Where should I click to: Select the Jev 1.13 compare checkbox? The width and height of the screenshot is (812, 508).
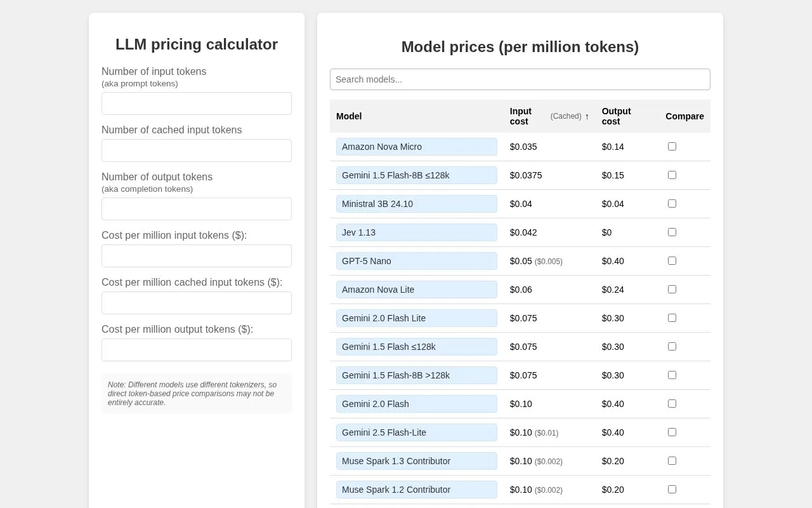[672, 232]
